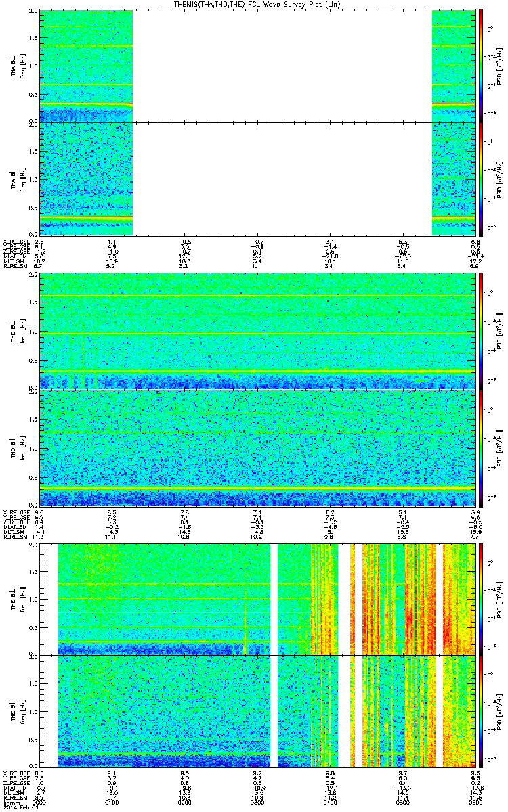Click the THA B-perpendicular spectrogram left data segment
Image resolution: width=508 pixels, height=812 pixels.
click(x=86, y=65)
